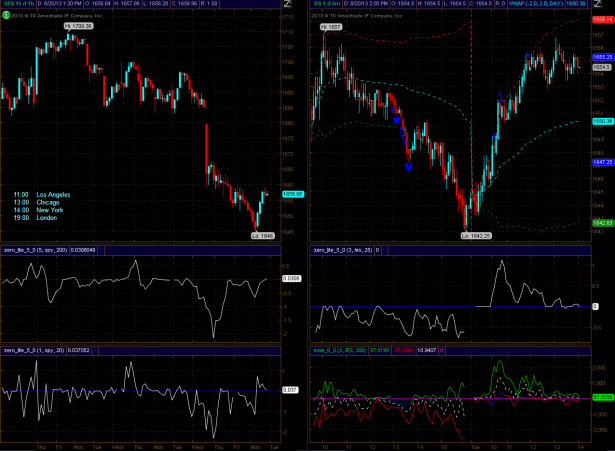Click the 10.9407 value in the mole header
This screenshot has width=615, height=451.
[x=426, y=350]
